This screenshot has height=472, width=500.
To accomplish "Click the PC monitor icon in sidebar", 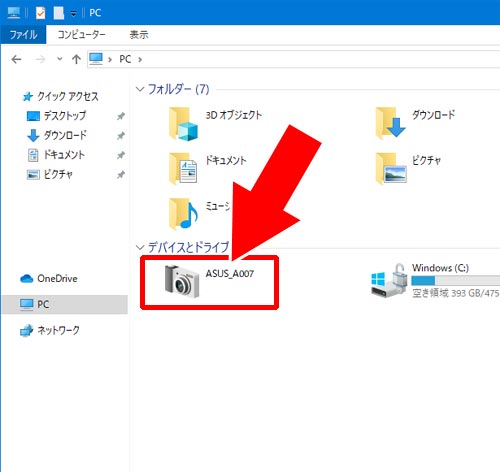I will pyautogui.click(x=27, y=304).
